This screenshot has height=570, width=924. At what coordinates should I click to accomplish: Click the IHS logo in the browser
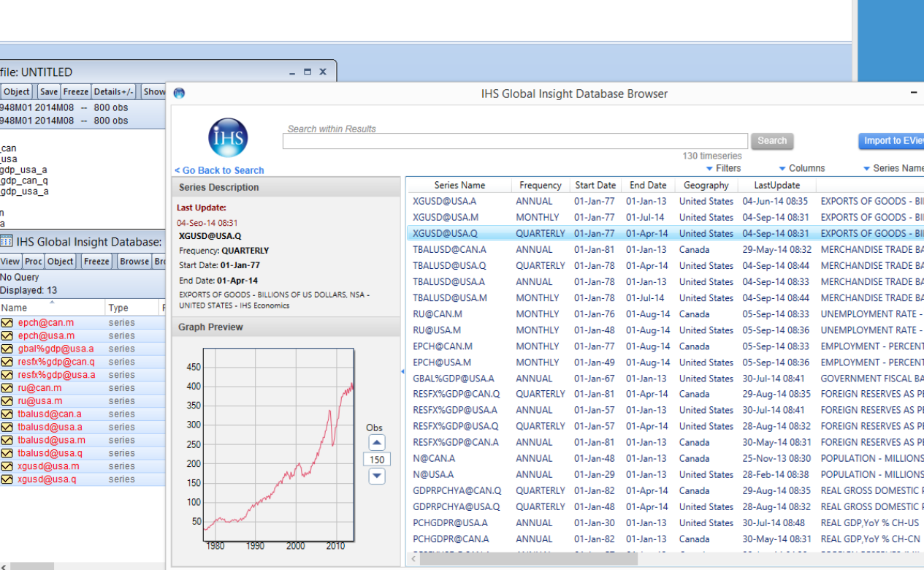click(x=228, y=137)
